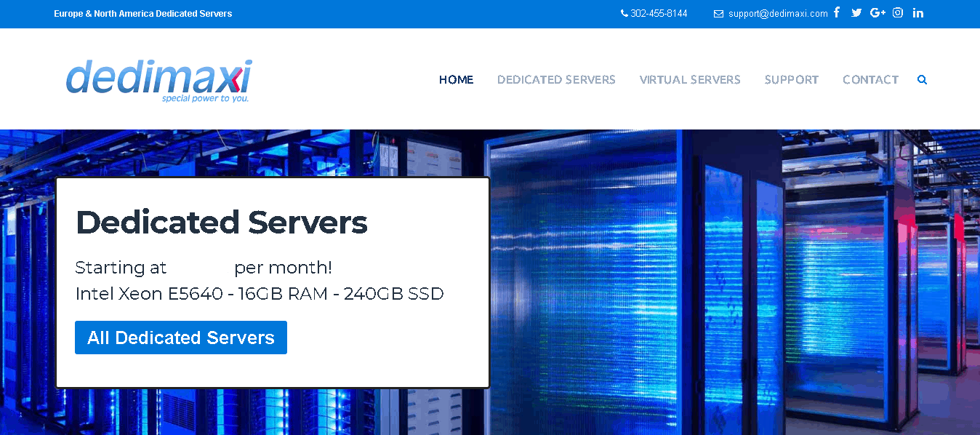Click the search magnifier icon
980x435 pixels.
pyautogui.click(x=923, y=80)
